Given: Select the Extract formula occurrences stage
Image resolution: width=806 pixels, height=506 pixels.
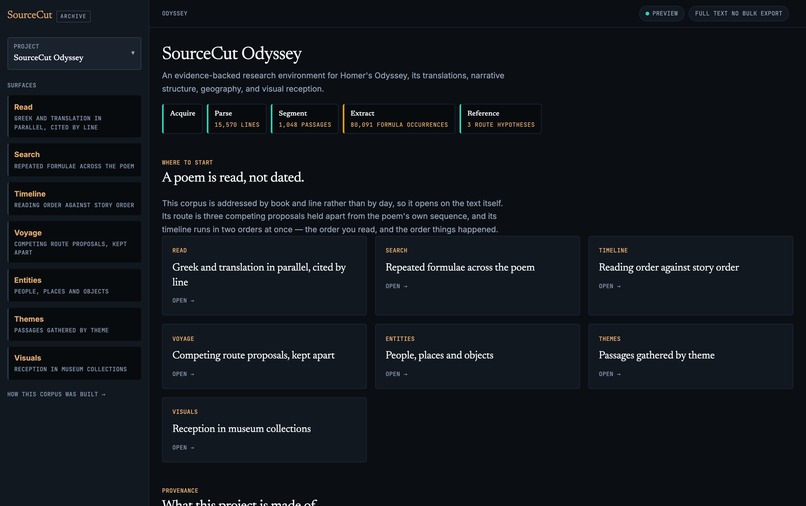Looking at the screenshot, I should point(399,119).
